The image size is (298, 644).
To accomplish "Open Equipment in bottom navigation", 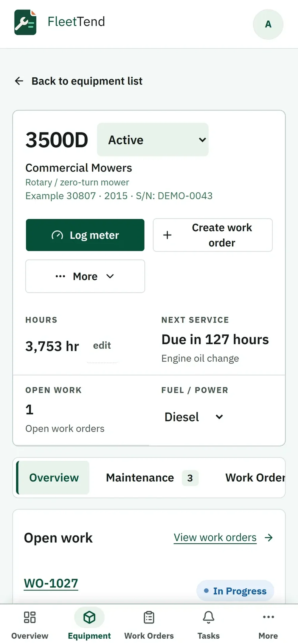I will click(89, 624).
